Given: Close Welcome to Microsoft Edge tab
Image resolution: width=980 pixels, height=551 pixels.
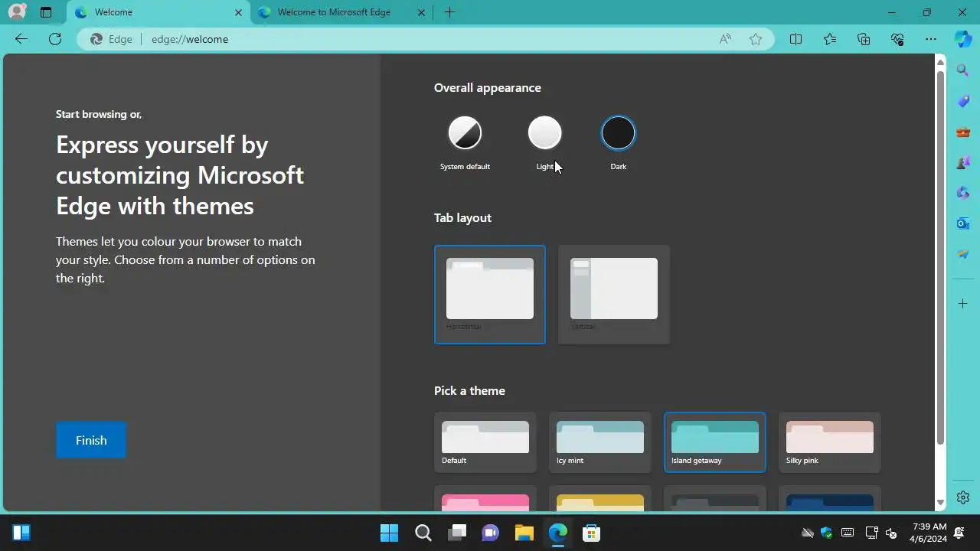Looking at the screenshot, I should [422, 12].
